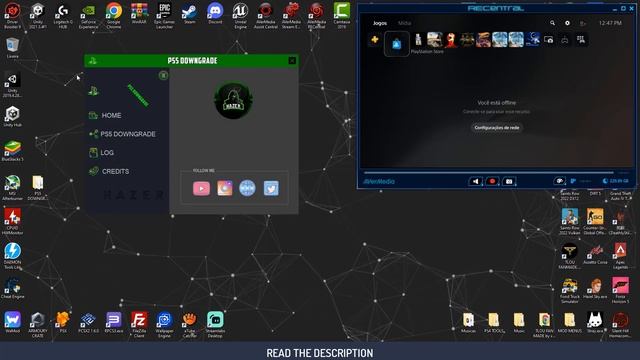This screenshot has width=640, height=360.
Task: Open Logitech G HUB desktop shortcut
Action: 63,16
